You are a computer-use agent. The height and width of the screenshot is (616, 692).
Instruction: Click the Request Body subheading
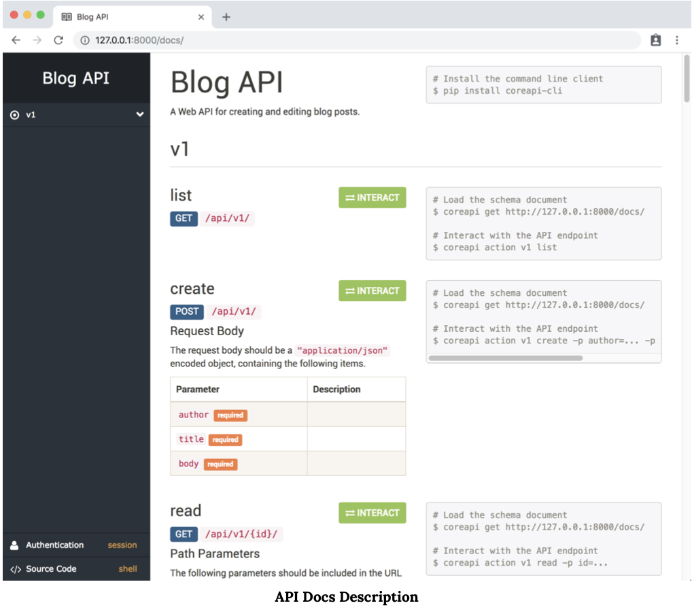point(207,330)
